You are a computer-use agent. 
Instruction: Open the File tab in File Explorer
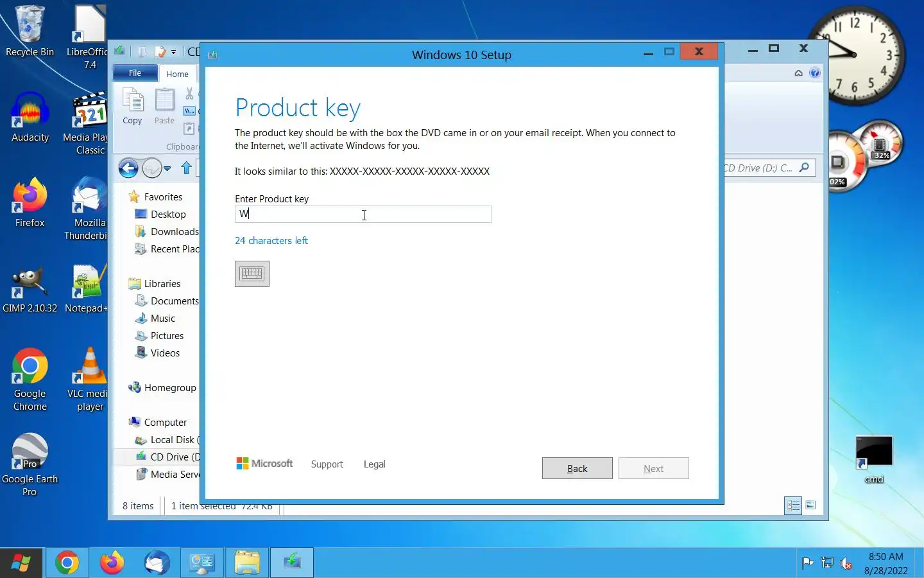click(135, 73)
